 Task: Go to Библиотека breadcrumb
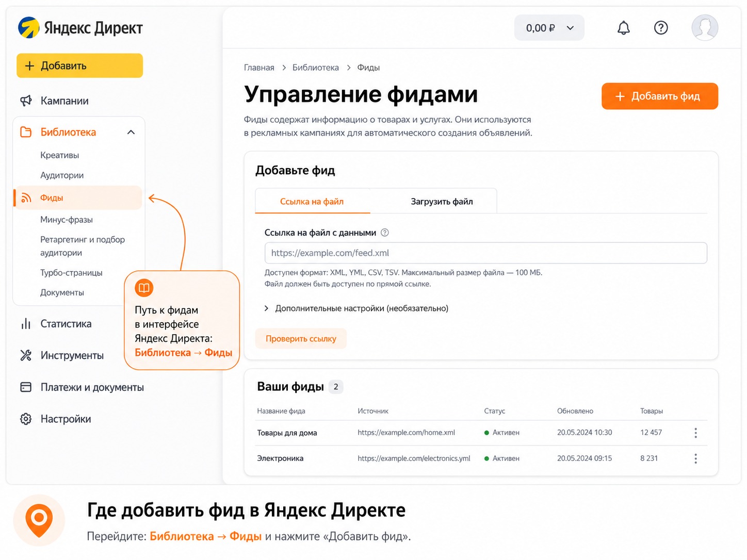point(316,68)
